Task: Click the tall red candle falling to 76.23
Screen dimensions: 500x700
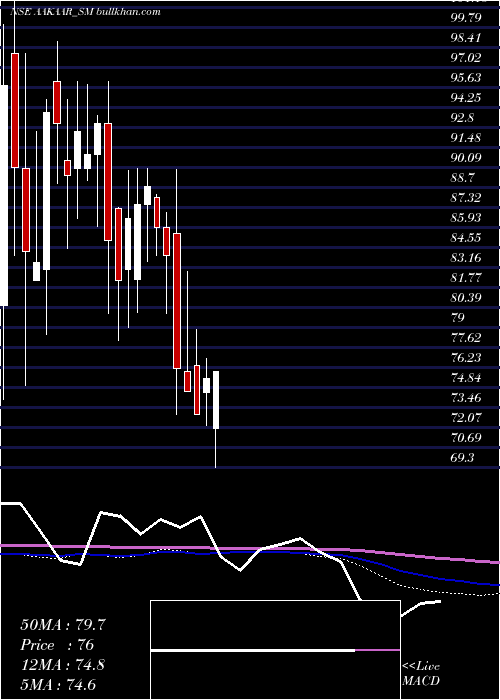Action: pos(177,300)
